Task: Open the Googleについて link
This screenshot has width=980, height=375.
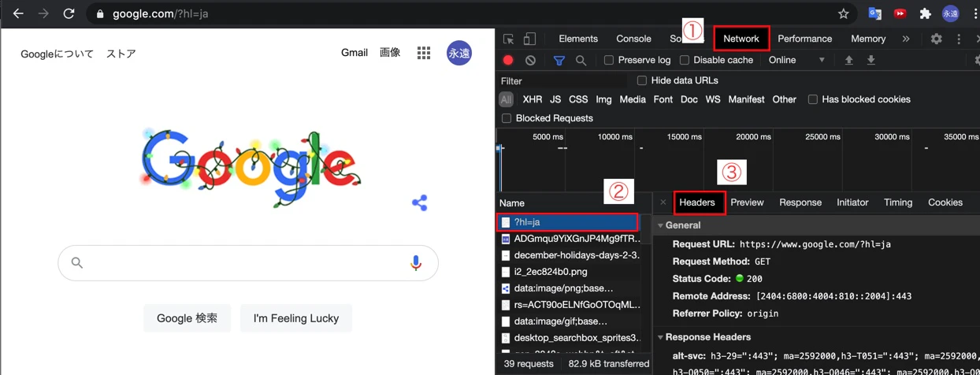Action: point(57,54)
